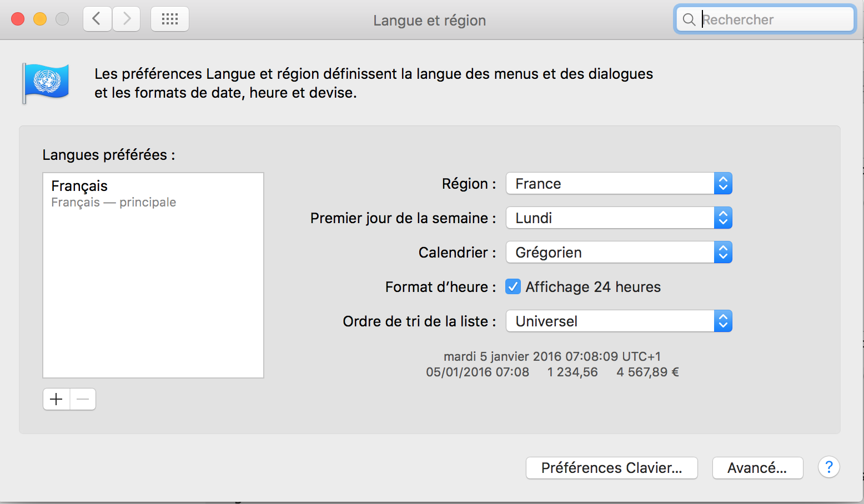Click the sample currency 4 567,89 €

647,372
